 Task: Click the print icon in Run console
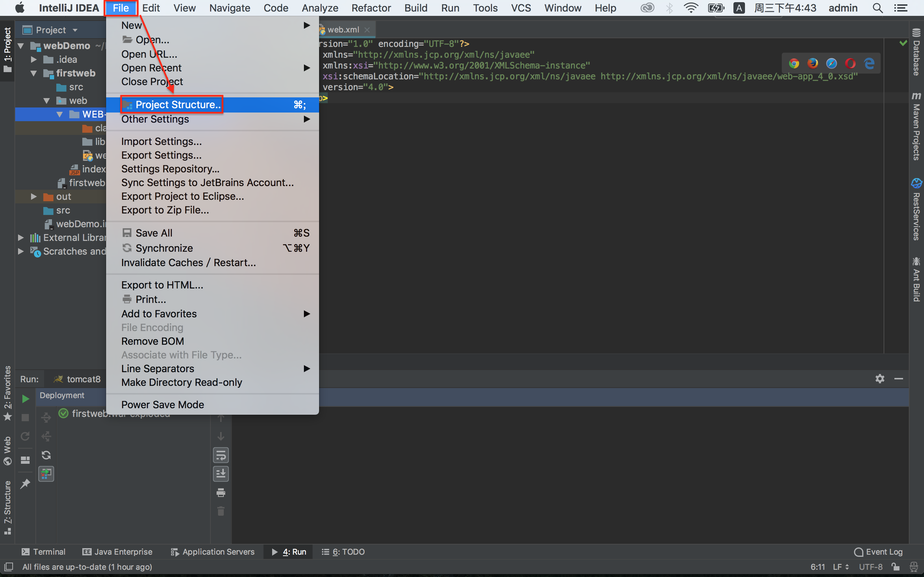(221, 493)
